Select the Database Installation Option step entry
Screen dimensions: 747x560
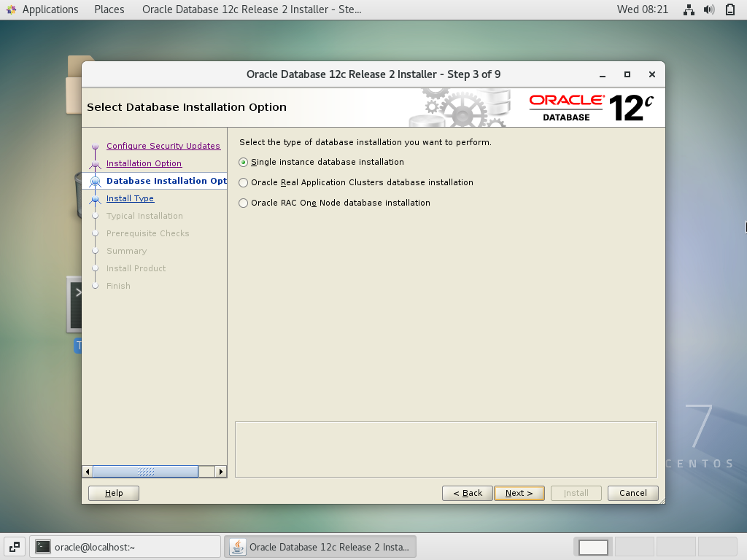(166, 181)
